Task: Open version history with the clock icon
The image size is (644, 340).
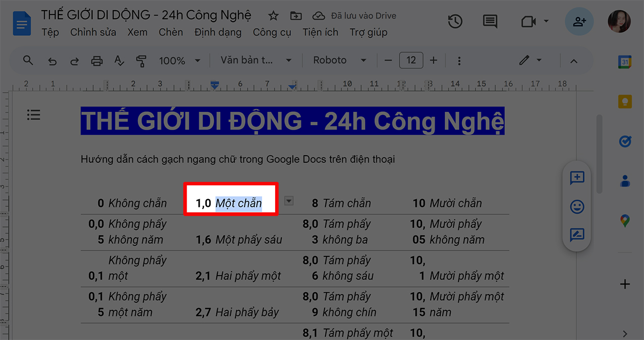Action: coord(455,21)
